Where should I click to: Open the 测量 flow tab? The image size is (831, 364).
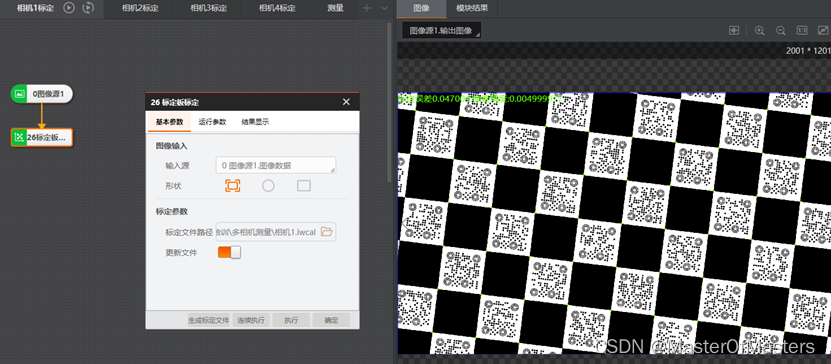(335, 8)
